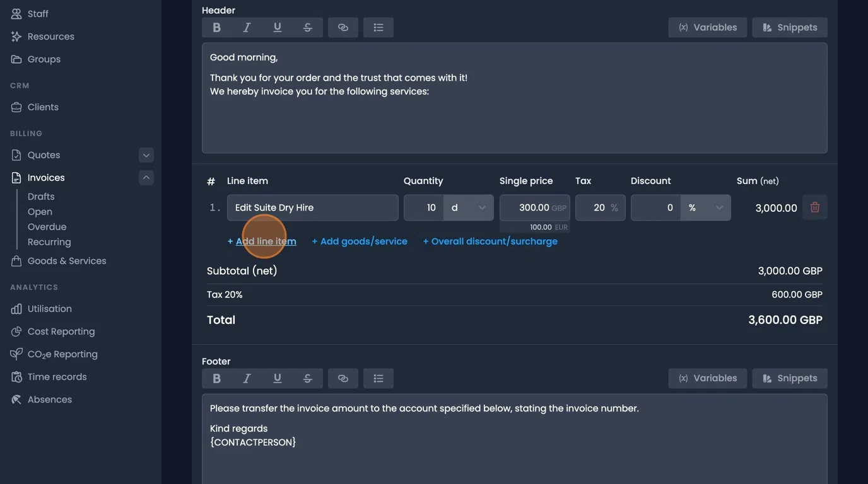The image size is (868, 484).
Task: Open the quantity unit dropdown showing 'd'
Action: pos(469,207)
